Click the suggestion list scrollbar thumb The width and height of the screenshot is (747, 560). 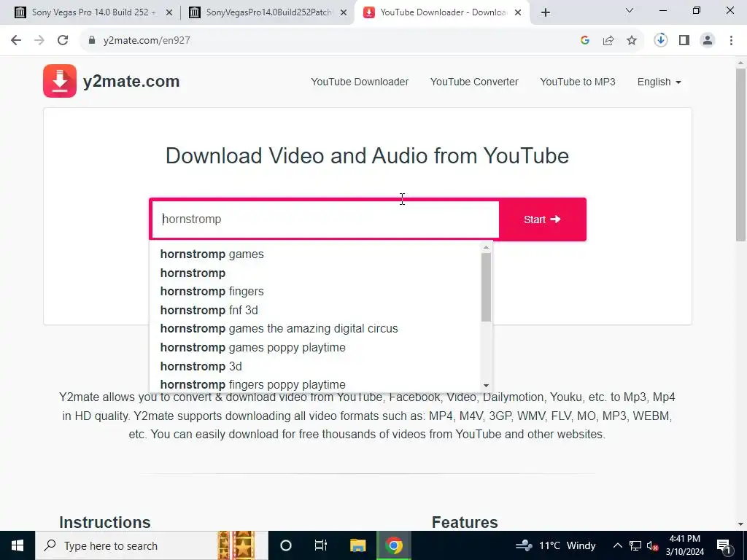tap(486, 287)
